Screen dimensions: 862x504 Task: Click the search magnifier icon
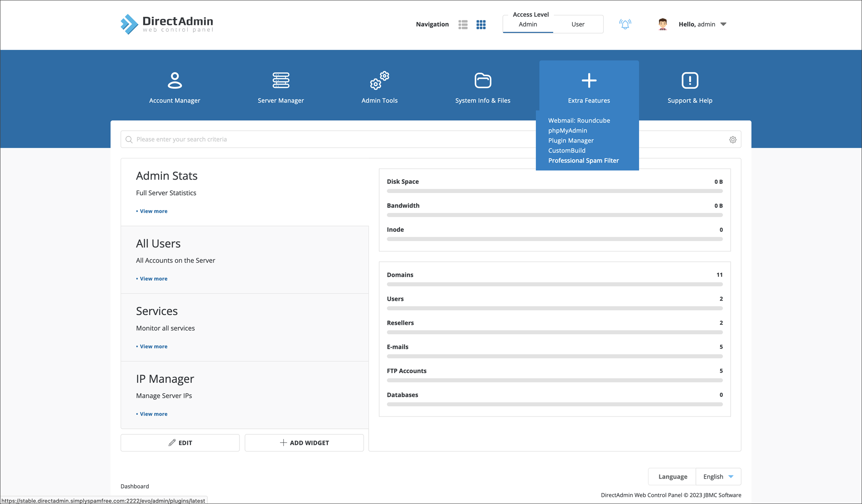(129, 140)
